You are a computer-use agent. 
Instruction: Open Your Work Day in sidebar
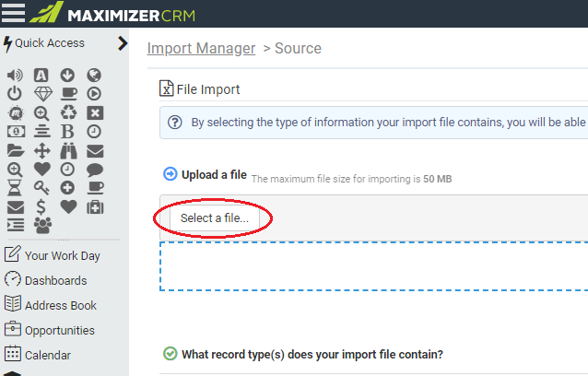point(53,255)
